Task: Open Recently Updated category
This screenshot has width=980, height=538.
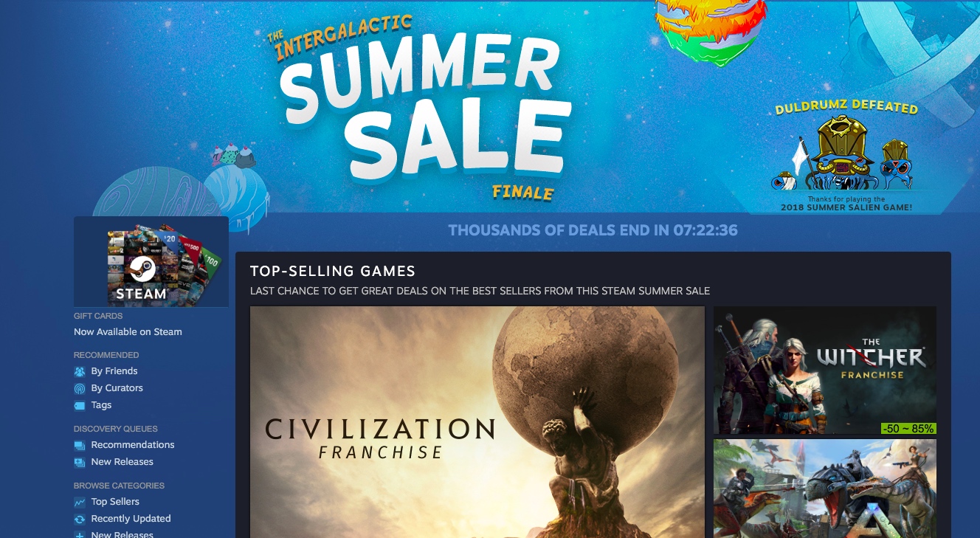Action: [131, 519]
